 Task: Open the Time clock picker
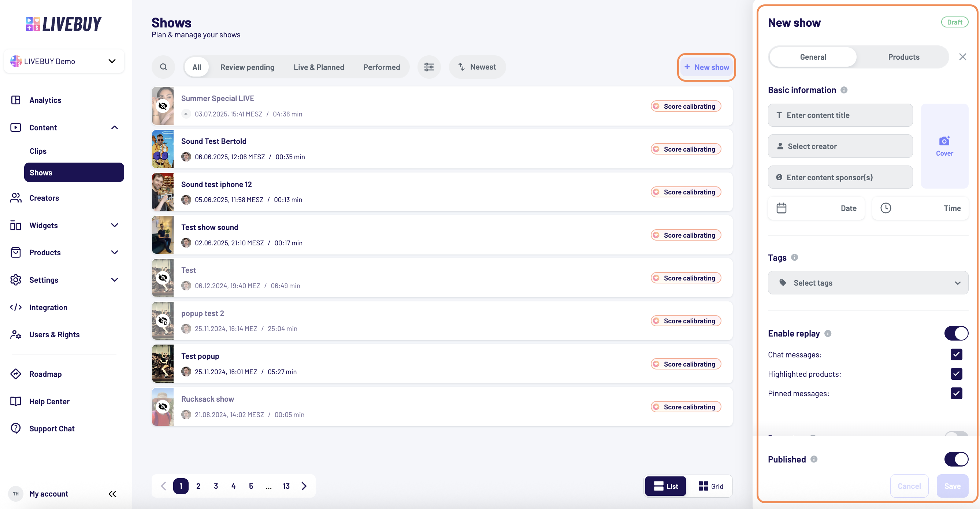point(920,208)
